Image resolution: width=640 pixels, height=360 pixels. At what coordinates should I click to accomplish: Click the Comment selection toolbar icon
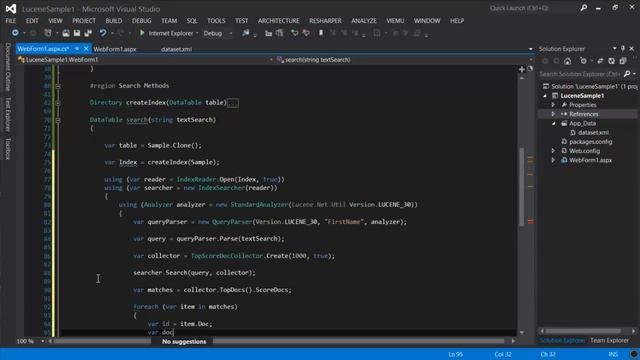pyautogui.click(x=294, y=33)
